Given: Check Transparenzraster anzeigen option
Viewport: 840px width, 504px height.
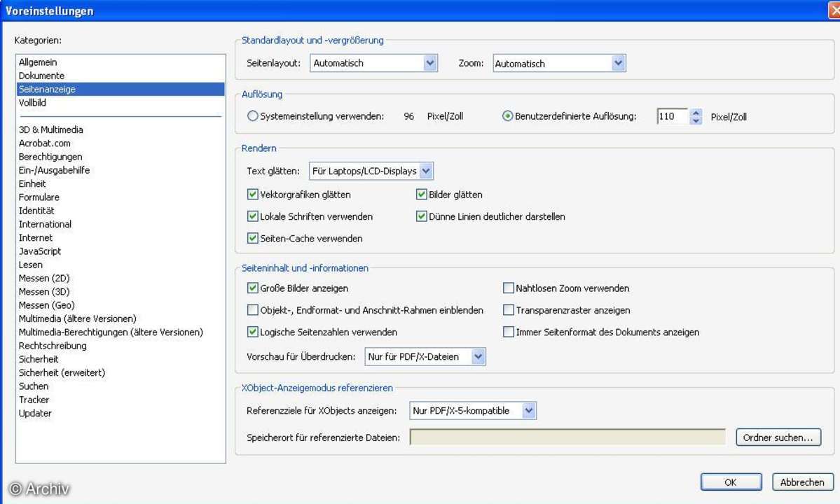Looking at the screenshot, I should coord(509,310).
